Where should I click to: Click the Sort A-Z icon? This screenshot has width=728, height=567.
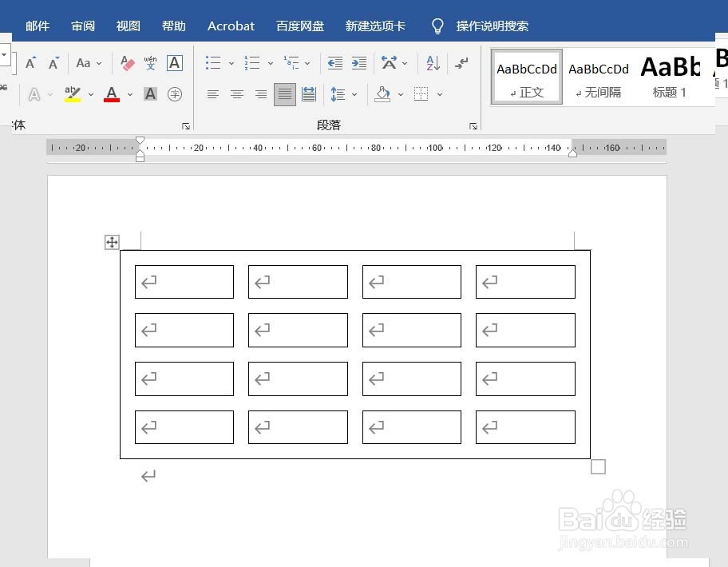(433, 63)
